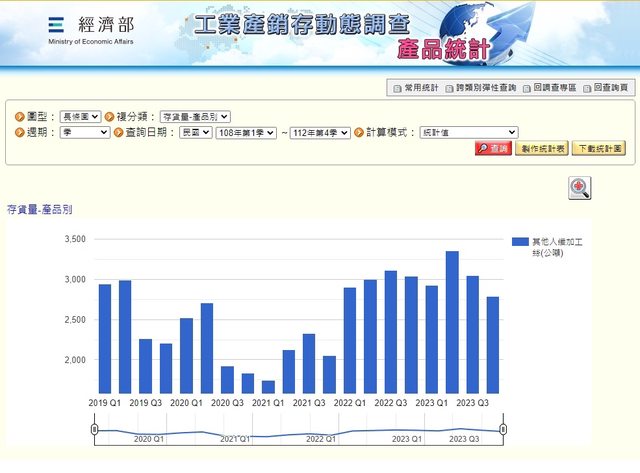Open the 圖型 chart type dropdown
This screenshot has width=640, height=473.
coord(80,116)
